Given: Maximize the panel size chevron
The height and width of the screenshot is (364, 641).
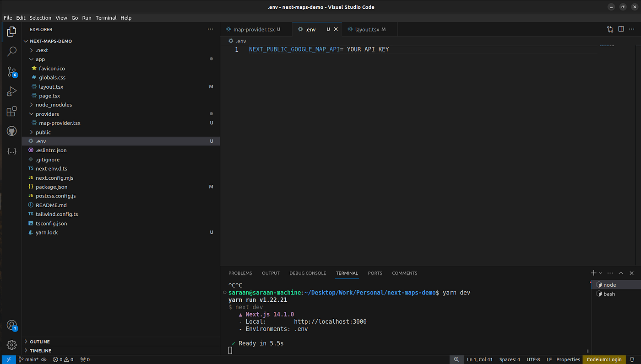Looking at the screenshot, I should point(621,273).
